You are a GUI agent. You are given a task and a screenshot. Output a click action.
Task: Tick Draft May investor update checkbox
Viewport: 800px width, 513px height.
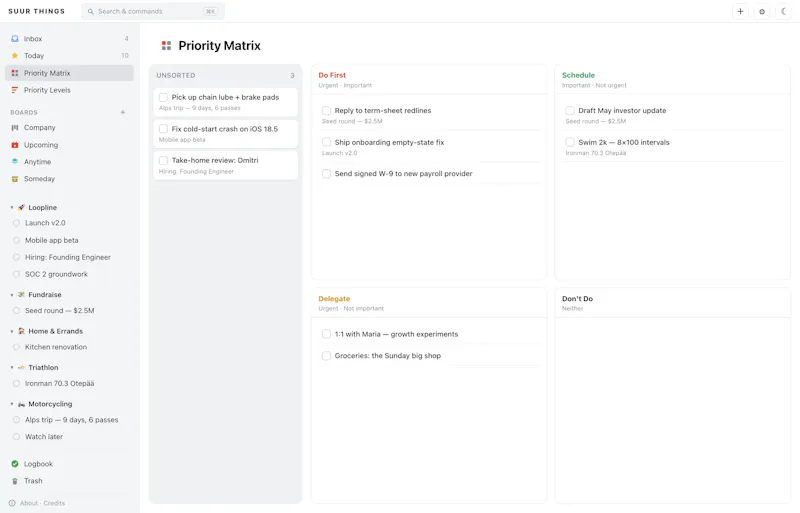coord(570,111)
